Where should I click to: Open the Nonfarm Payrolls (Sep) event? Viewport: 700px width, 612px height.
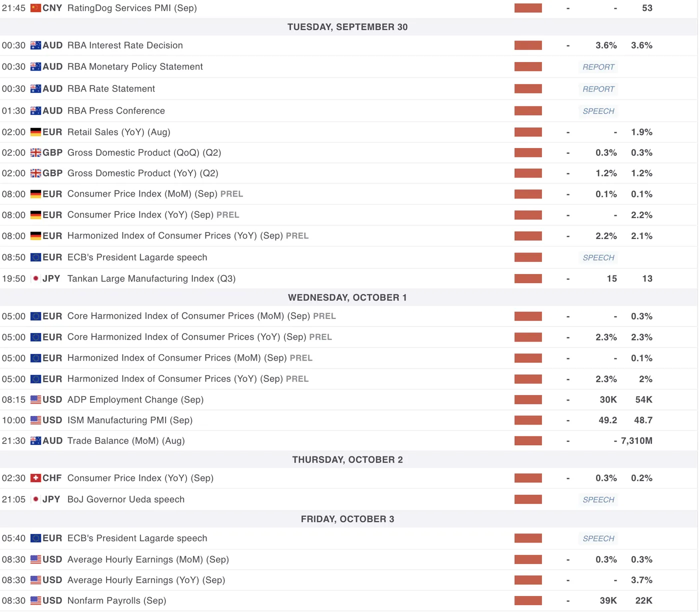point(116,601)
